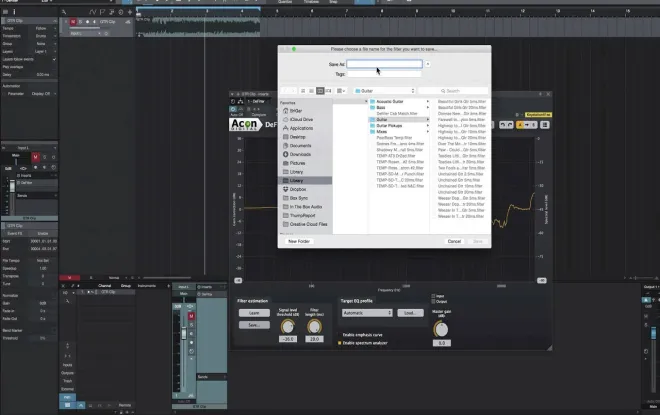Click the undo arrow in DeFilter toolbar
The image size is (660, 415).
pos(503,125)
